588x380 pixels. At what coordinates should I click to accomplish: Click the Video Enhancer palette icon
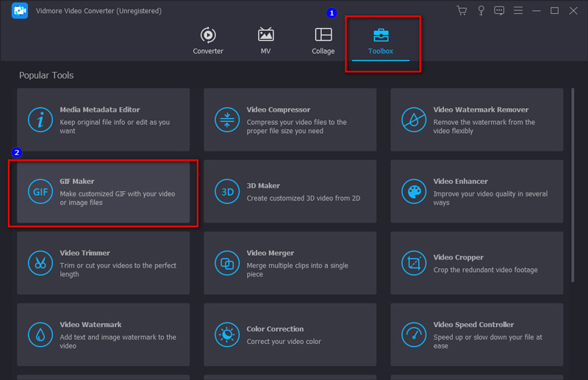tap(414, 192)
